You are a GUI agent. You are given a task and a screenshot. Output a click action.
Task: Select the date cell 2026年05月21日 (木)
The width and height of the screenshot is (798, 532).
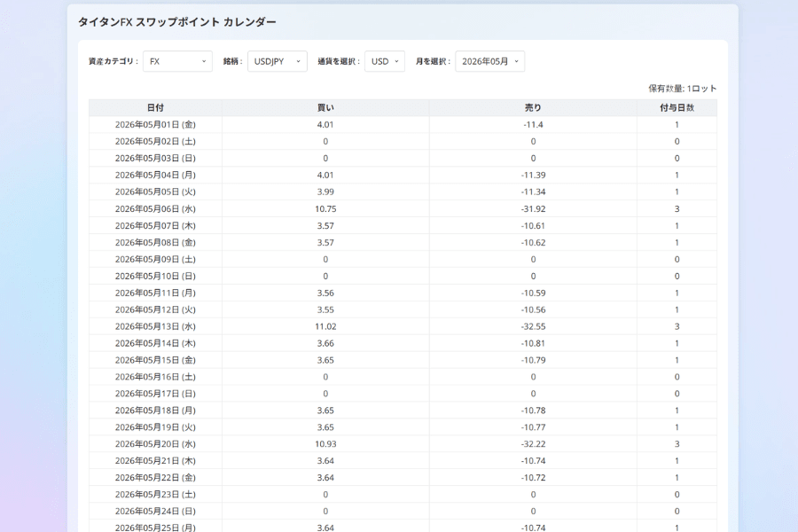coord(155,461)
